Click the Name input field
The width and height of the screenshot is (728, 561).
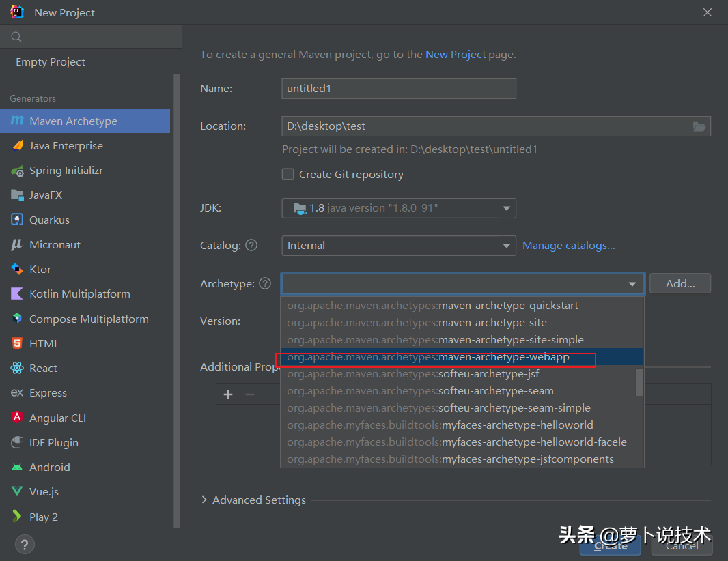(399, 89)
